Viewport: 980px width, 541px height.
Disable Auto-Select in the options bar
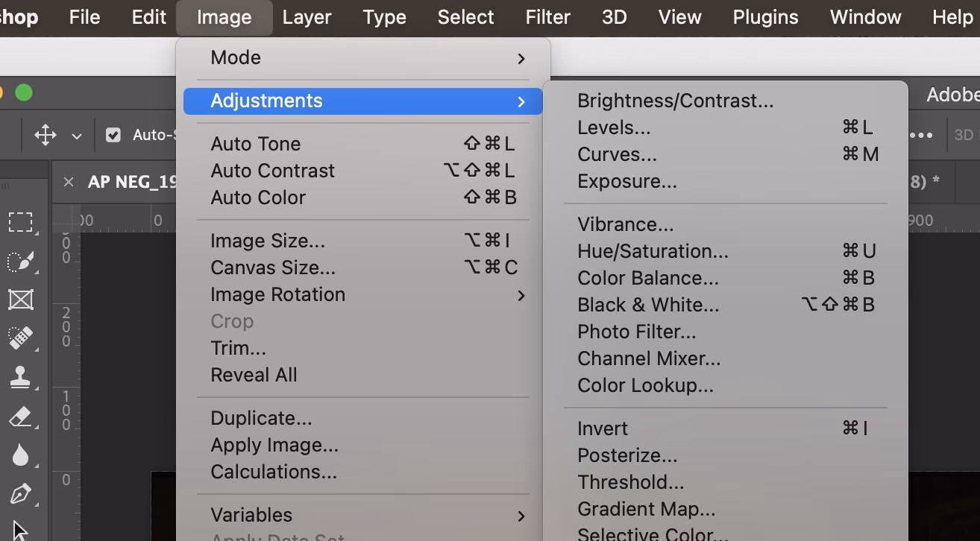tap(114, 135)
